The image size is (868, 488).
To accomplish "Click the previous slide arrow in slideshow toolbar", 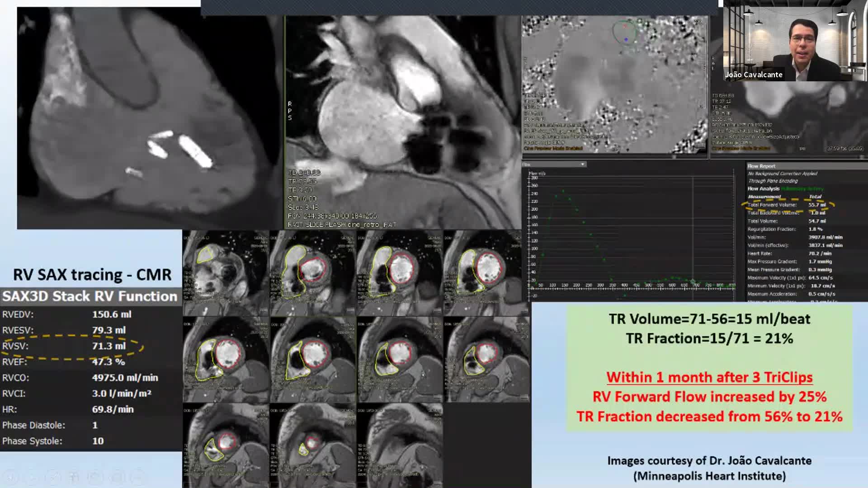I will tap(10, 477).
